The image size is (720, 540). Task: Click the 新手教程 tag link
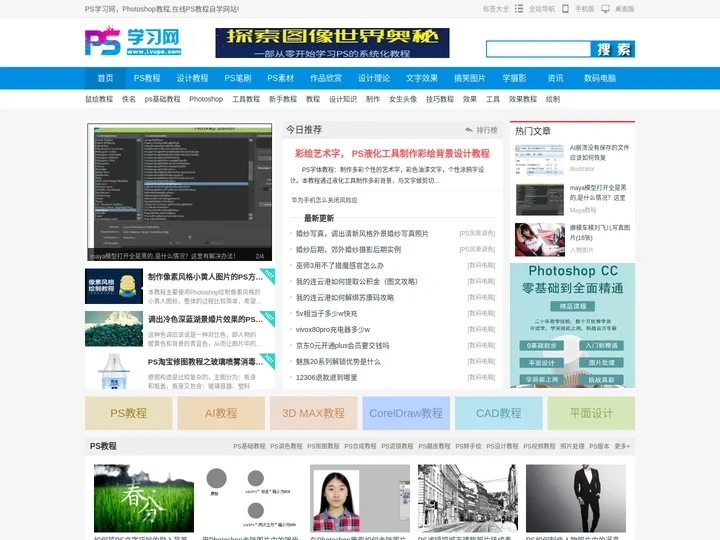(283, 99)
